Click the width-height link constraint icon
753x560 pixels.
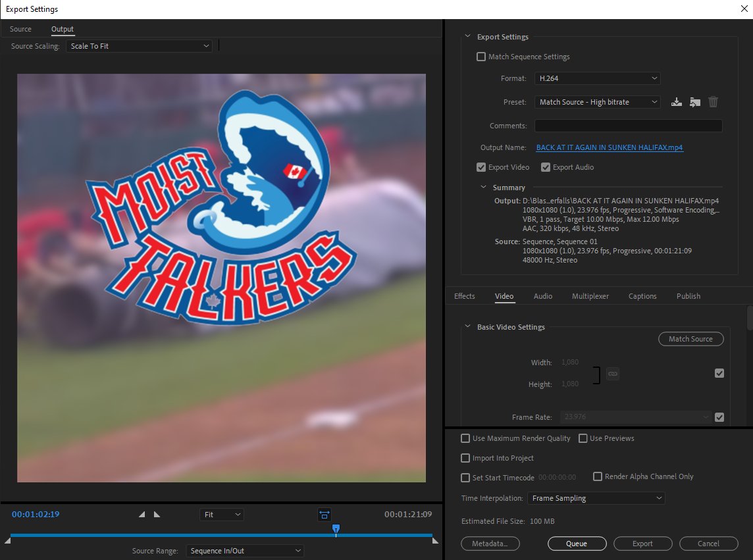click(613, 374)
